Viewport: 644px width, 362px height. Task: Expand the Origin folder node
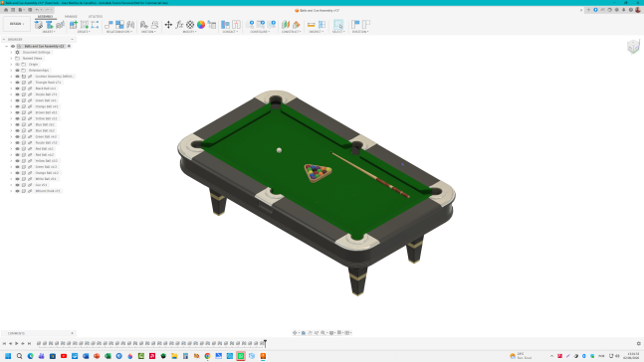tap(11, 64)
